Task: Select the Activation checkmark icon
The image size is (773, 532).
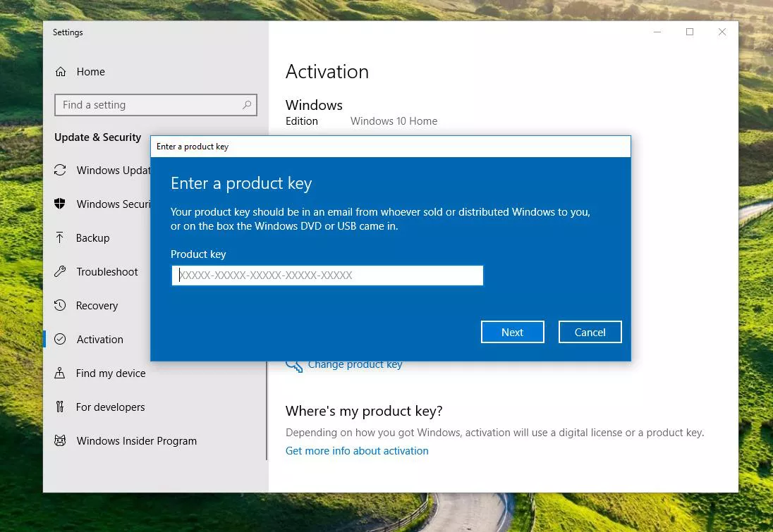Action: [x=61, y=339]
